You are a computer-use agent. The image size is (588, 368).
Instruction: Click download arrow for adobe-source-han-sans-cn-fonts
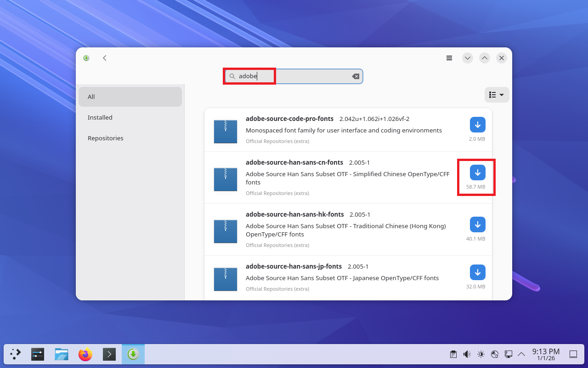[x=477, y=172]
